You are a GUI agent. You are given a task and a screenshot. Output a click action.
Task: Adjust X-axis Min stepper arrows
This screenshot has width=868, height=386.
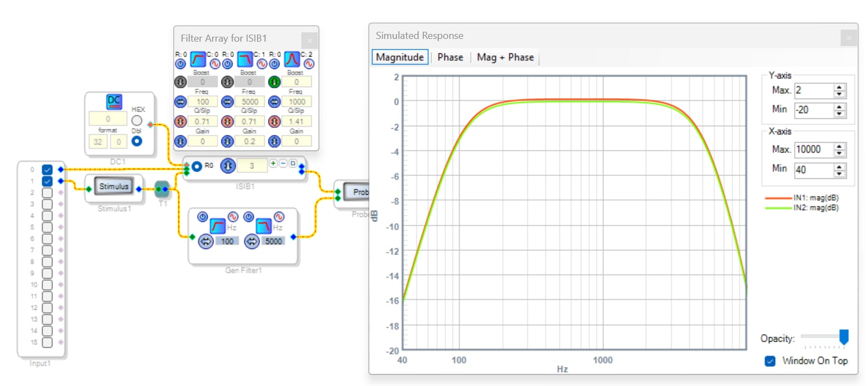(x=840, y=171)
